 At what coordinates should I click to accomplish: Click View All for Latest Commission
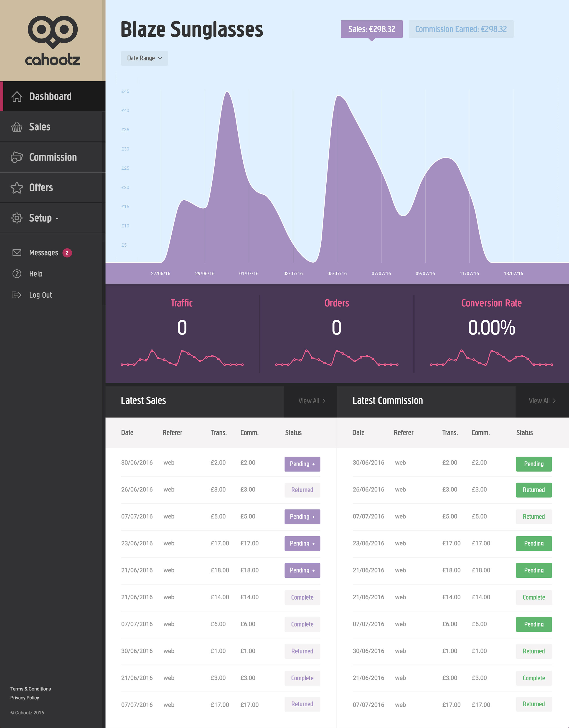(542, 401)
